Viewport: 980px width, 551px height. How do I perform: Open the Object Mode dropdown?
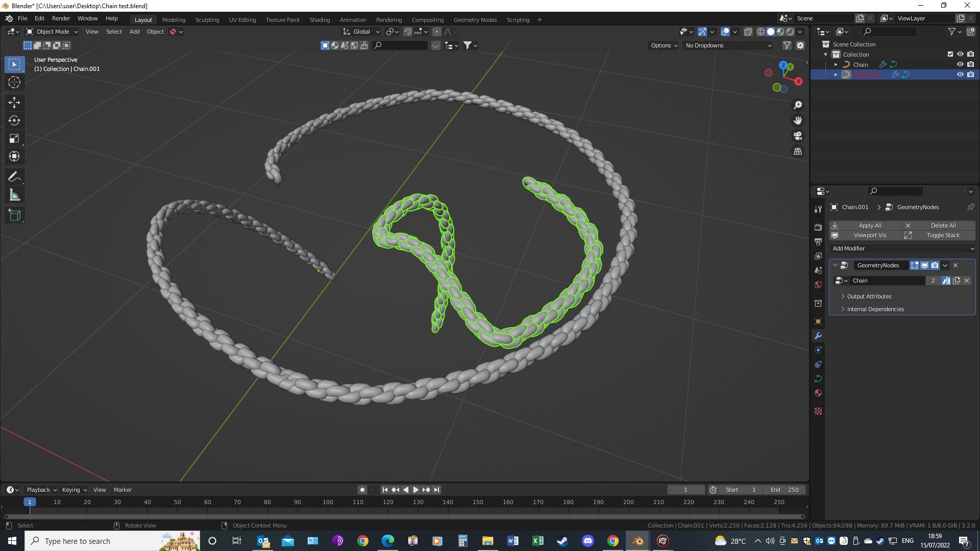[52, 32]
